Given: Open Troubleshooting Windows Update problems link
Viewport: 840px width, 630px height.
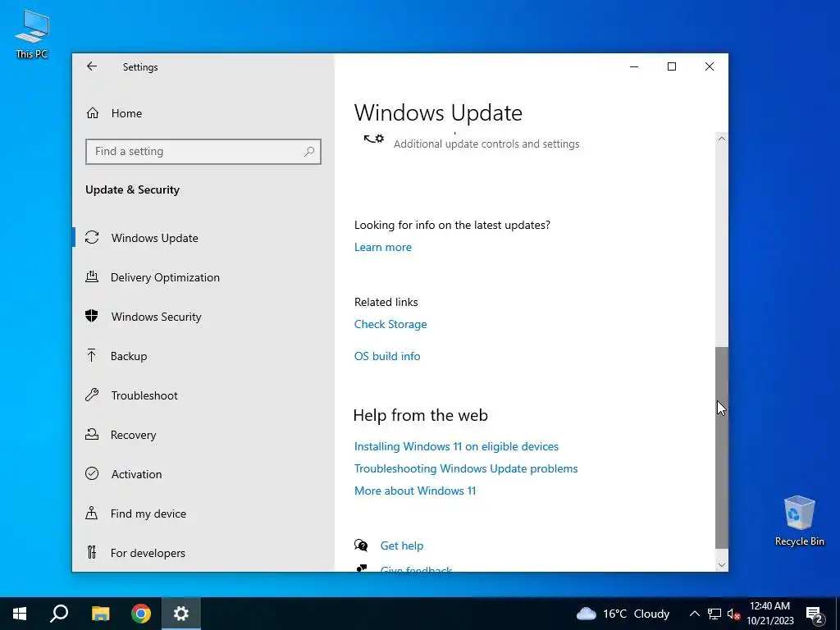Looking at the screenshot, I should point(466,468).
